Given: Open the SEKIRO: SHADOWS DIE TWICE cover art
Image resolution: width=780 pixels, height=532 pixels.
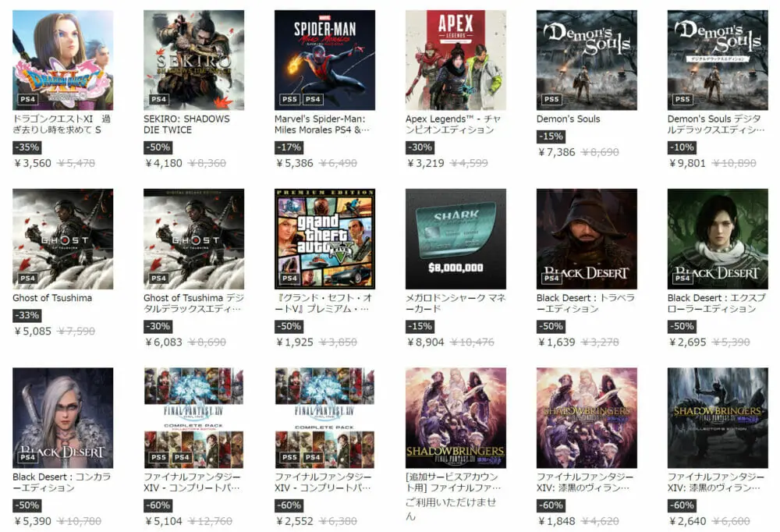Looking at the screenshot, I should coord(193,60).
